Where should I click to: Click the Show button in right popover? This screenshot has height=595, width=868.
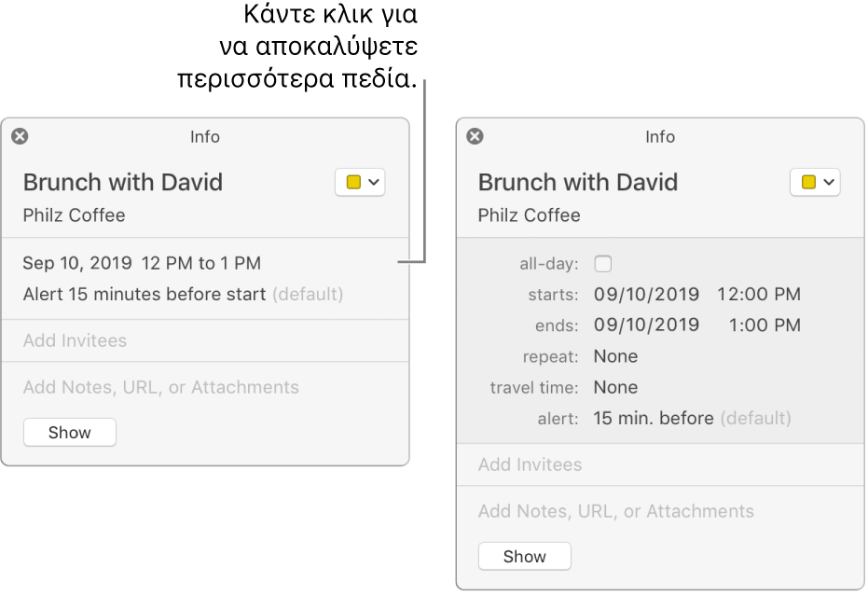[x=525, y=556]
